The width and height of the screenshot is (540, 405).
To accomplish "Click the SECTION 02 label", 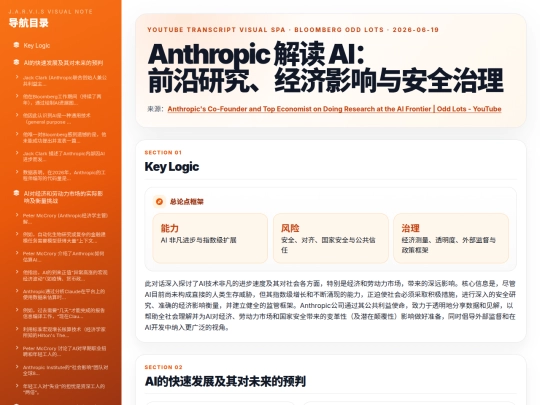I will pyautogui.click(x=164, y=367).
